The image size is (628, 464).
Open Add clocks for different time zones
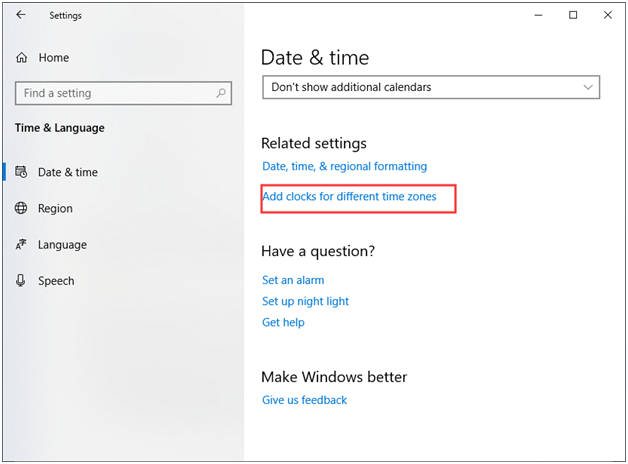(349, 197)
